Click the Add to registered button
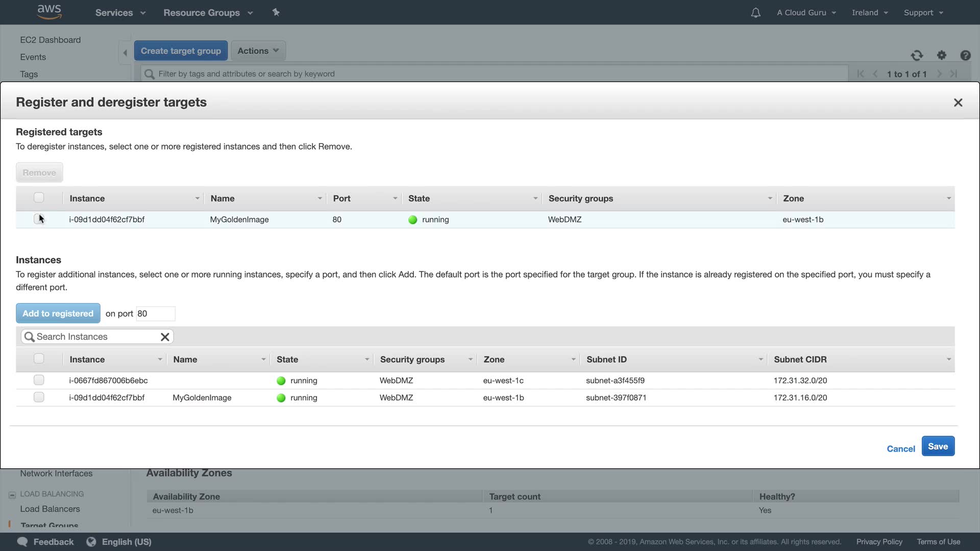Viewport: 980px width, 551px height. [58, 313]
